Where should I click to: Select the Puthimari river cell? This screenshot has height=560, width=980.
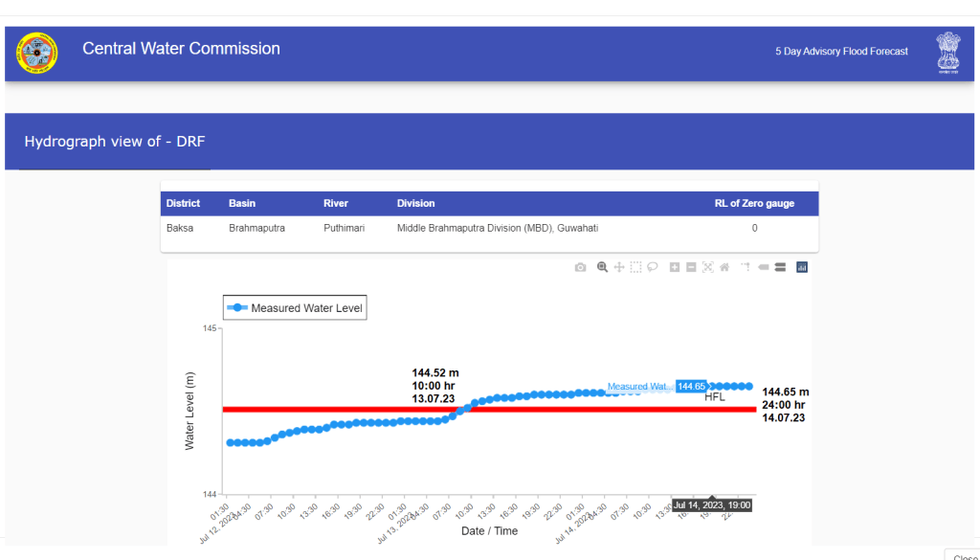coord(344,229)
